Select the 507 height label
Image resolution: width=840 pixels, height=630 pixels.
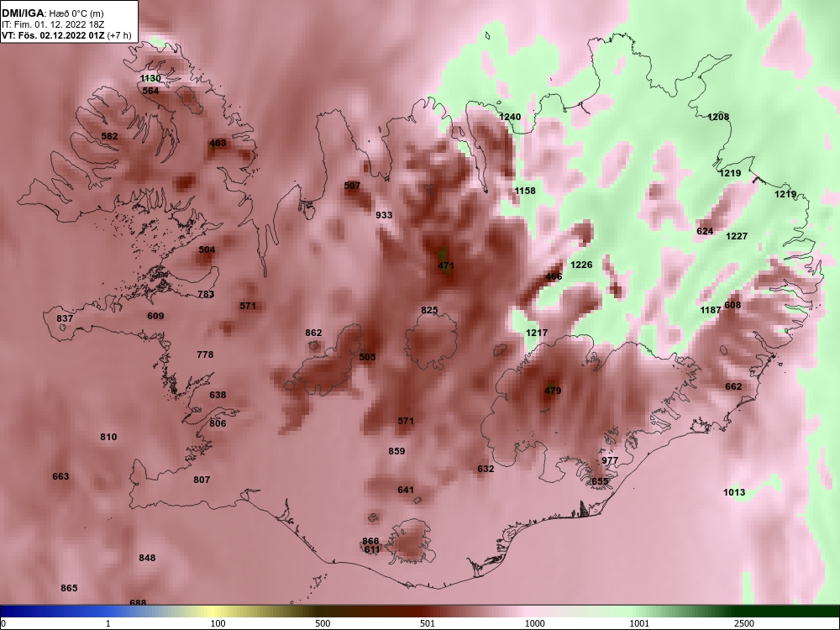point(352,186)
